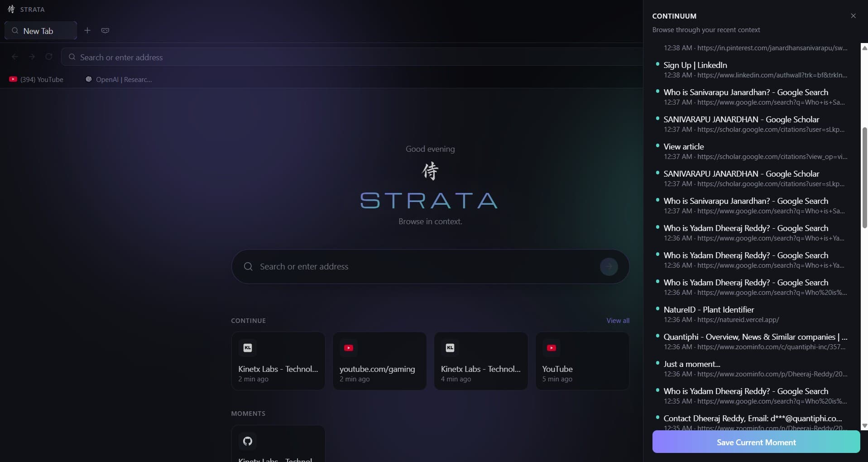Click the Continuum panel scrollbar thumb
Viewport: 868px width, 462px height.
pos(864,178)
